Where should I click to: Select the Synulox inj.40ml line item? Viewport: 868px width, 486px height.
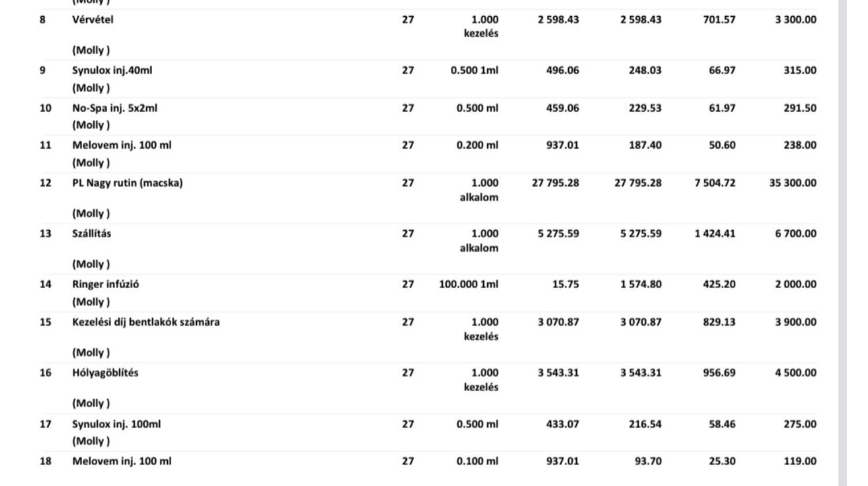click(x=112, y=71)
